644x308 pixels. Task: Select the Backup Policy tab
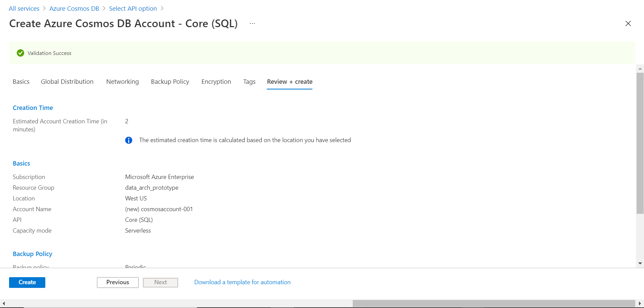tap(170, 82)
